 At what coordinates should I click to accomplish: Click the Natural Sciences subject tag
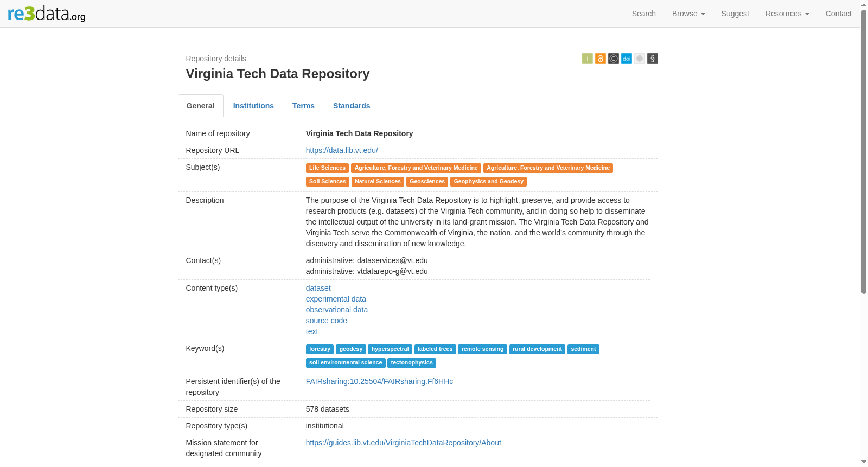click(x=378, y=182)
